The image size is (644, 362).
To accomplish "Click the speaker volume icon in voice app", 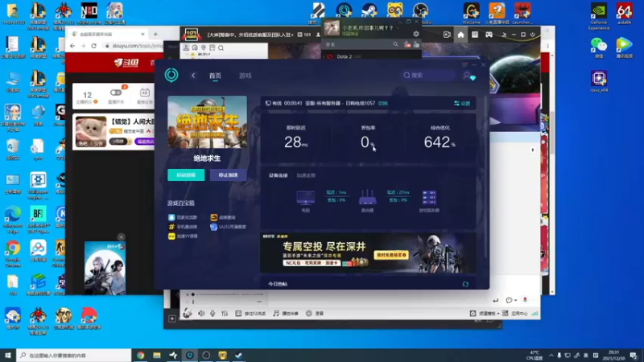I will click(x=201, y=313).
